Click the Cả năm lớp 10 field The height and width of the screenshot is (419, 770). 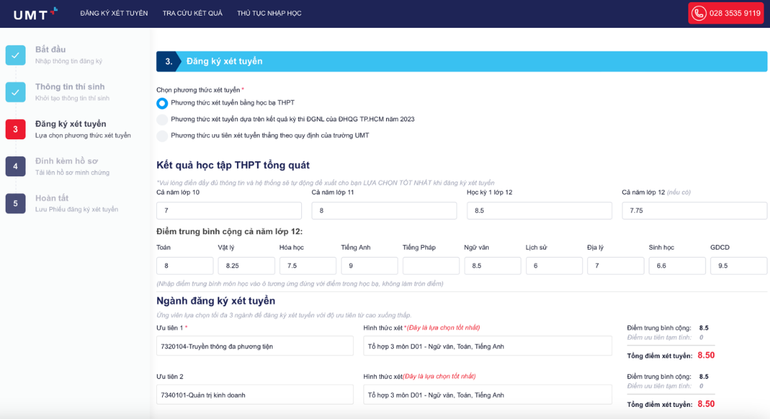pyautogui.click(x=229, y=211)
